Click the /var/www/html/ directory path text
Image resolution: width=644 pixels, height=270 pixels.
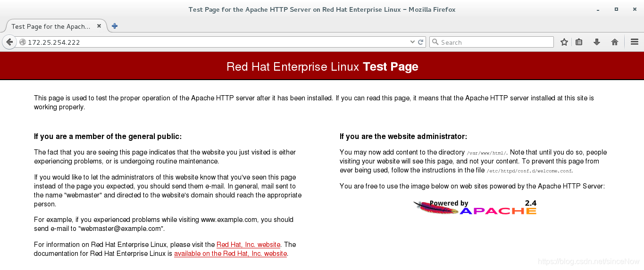[486, 153]
